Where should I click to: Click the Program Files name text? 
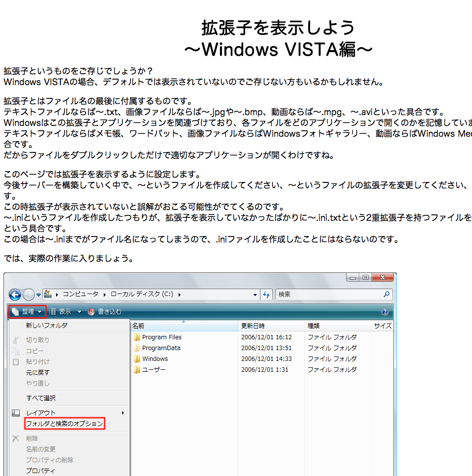162,337
